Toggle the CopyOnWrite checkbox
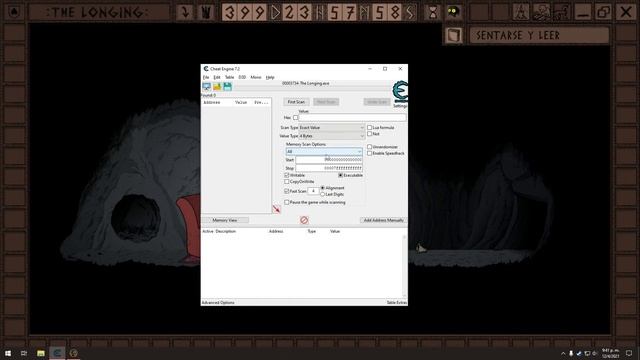The image size is (640, 360). click(x=287, y=182)
